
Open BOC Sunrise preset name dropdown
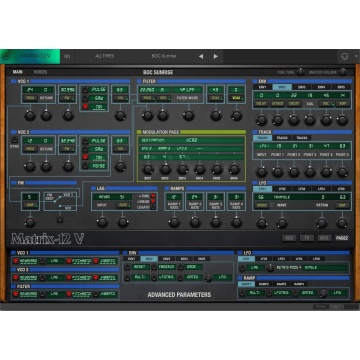(x=164, y=56)
